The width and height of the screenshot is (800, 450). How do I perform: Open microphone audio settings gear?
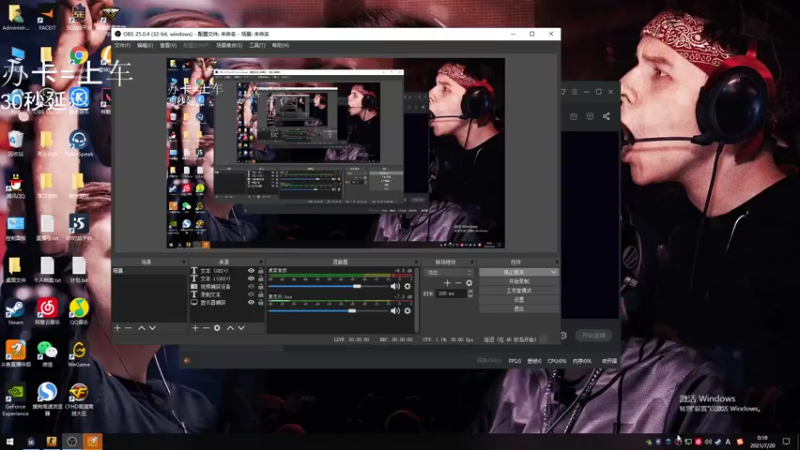[407, 311]
